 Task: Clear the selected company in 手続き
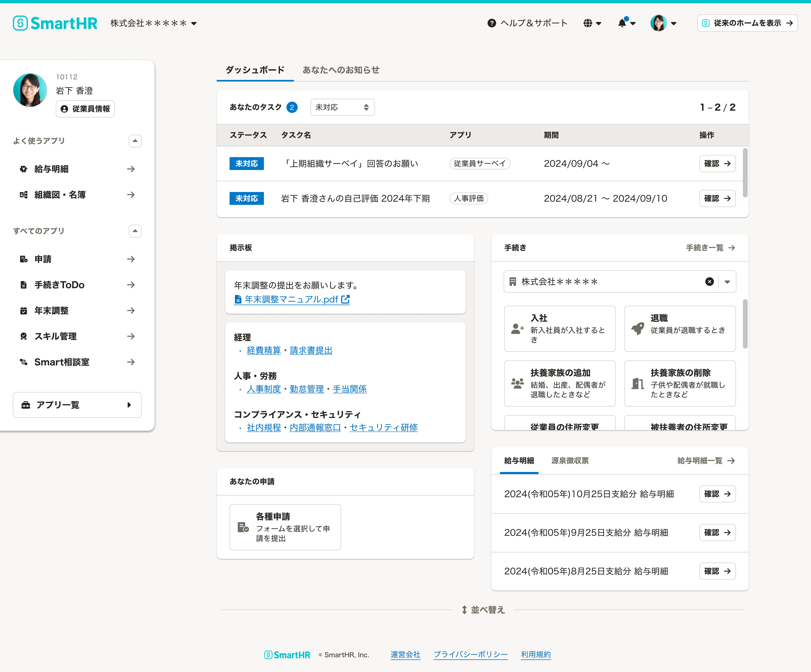709,282
